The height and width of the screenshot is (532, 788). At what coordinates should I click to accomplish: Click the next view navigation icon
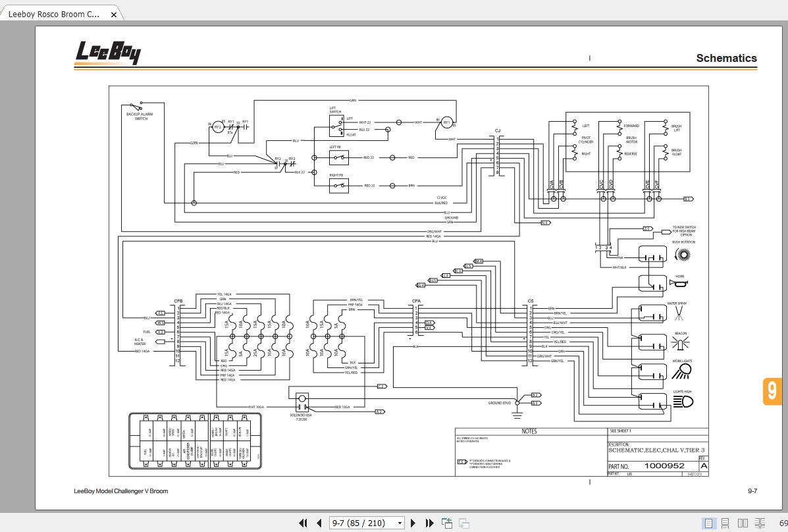(464, 523)
